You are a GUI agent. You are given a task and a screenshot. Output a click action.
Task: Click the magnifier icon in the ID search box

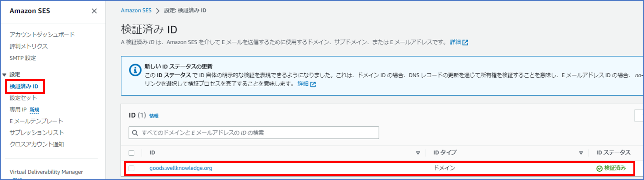[x=135, y=133]
